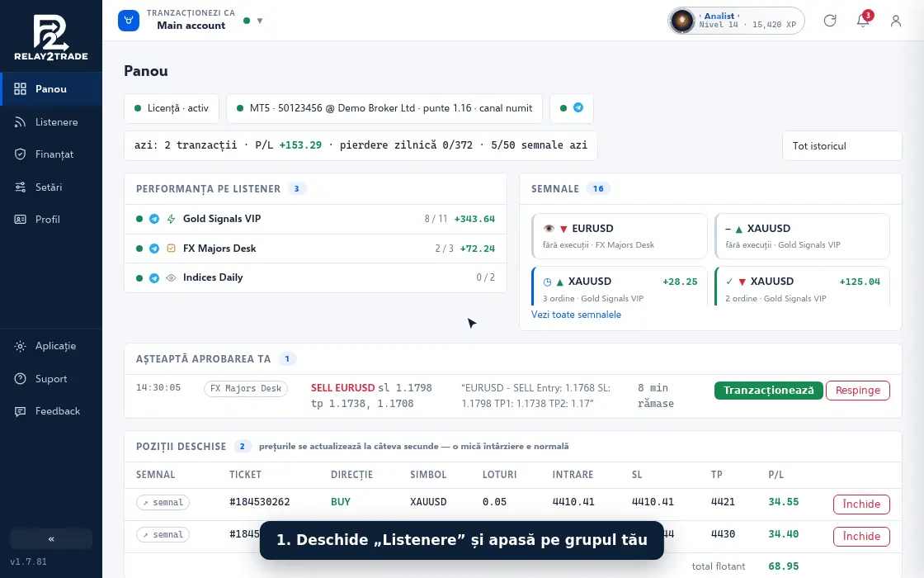Click the version label v1.7.81
This screenshot has height=578, width=924.
(28, 562)
